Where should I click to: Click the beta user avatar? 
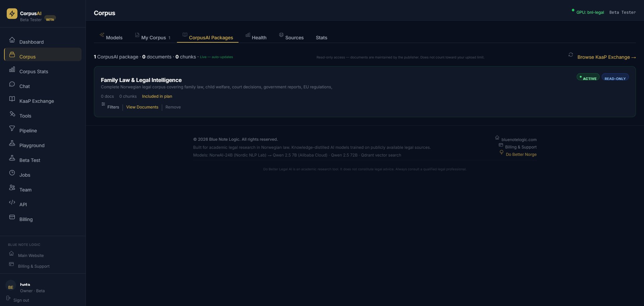point(10,287)
